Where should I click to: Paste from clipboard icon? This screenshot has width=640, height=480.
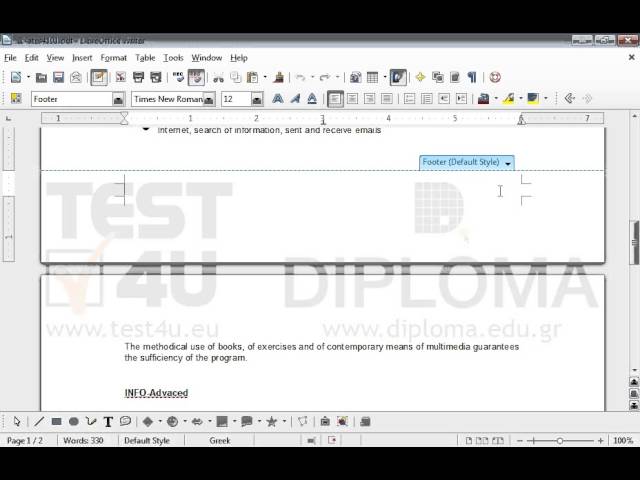[253, 77]
